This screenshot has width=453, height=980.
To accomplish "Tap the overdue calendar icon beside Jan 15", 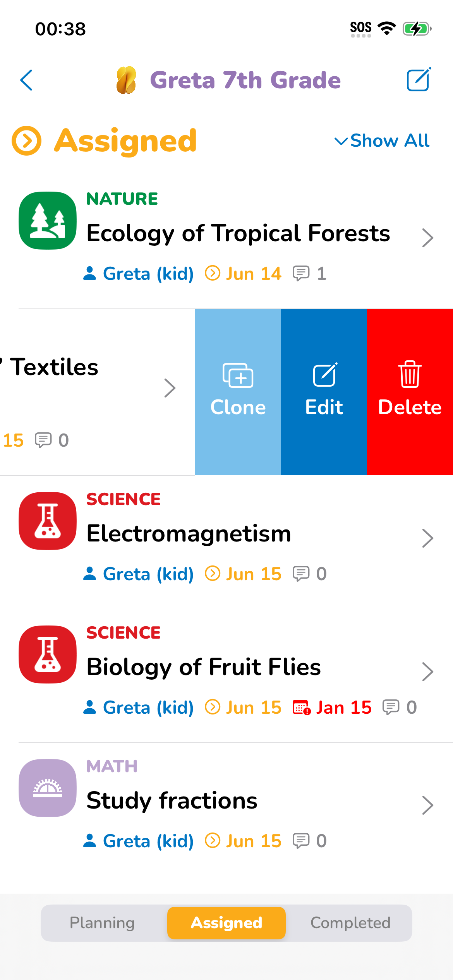I will [301, 708].
